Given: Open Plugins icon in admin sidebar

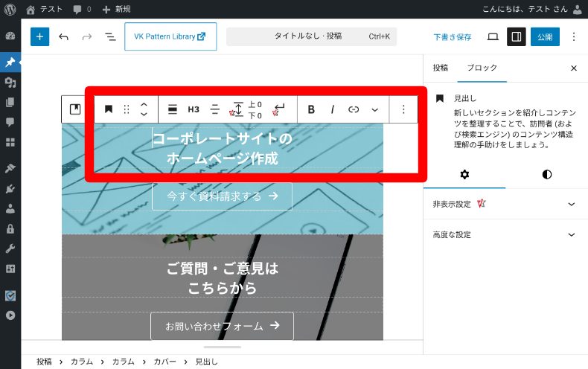Looking at the screenshot, I should [x=10, y=189].
